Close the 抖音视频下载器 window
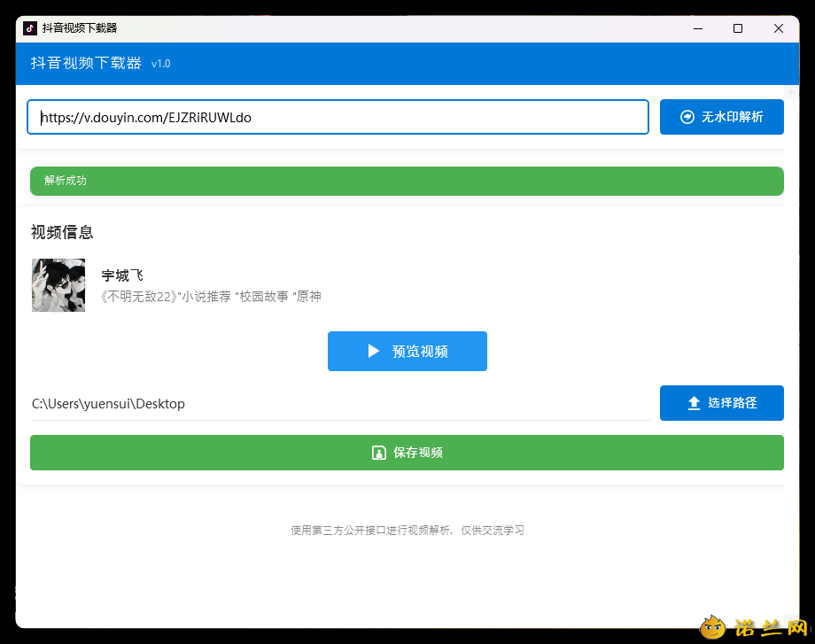 click(778, 28)
